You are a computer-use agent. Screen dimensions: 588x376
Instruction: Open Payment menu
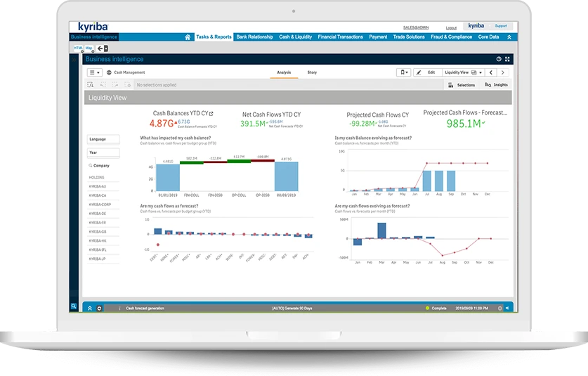point(378,37)
